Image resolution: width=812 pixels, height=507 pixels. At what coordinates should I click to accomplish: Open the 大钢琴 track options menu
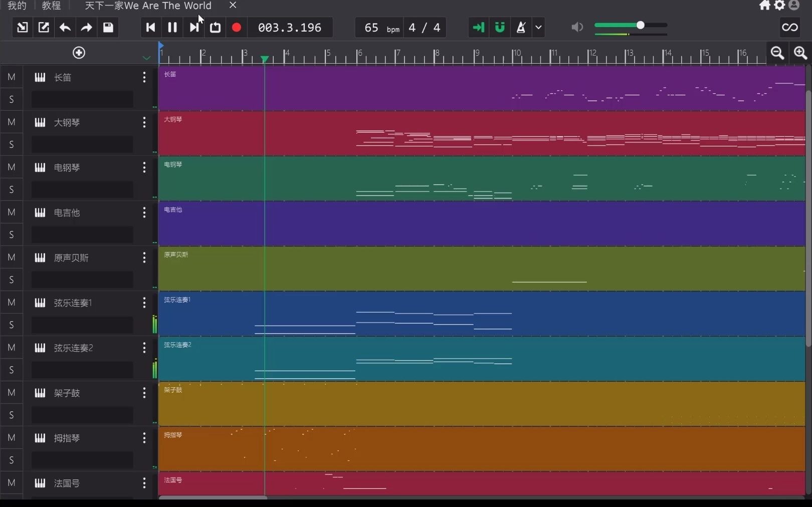point(144,122)
